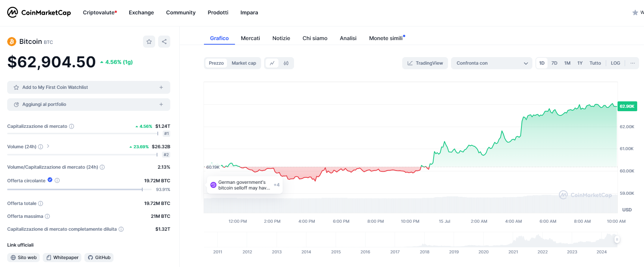The height and width of the screenshot is (267, 644).
Task: Open the TradingView chart button
Action: point(425,63)
